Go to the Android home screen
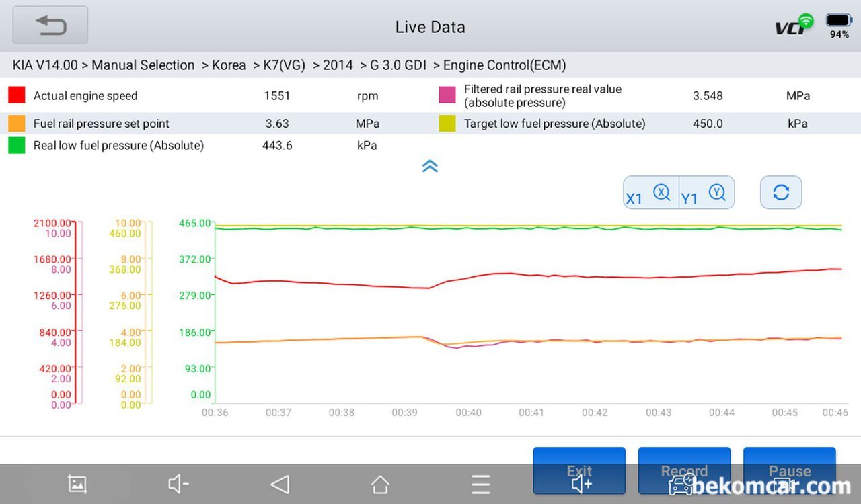This screenshot has height=504, width=861. pyautogui.click(x=380, y=484)
